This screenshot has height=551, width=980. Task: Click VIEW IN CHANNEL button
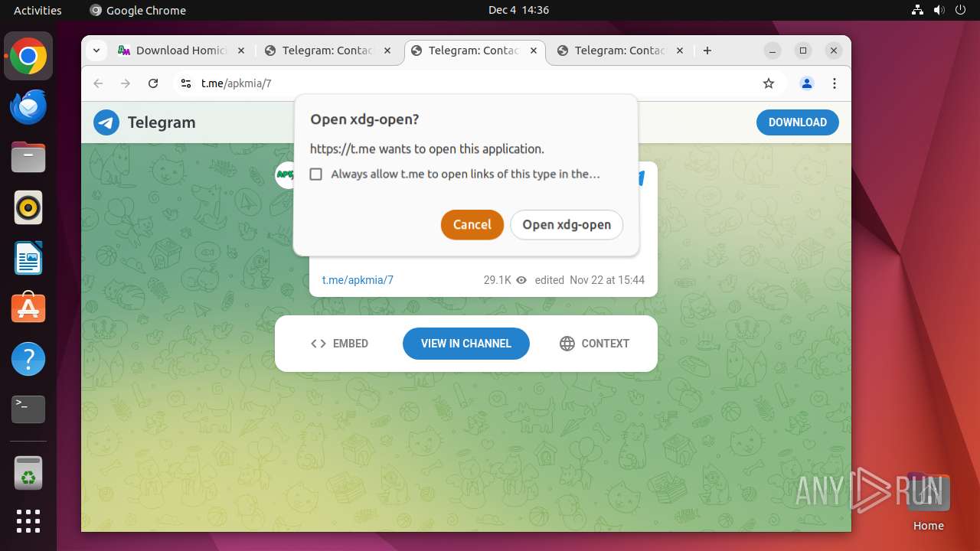point(466,344)
